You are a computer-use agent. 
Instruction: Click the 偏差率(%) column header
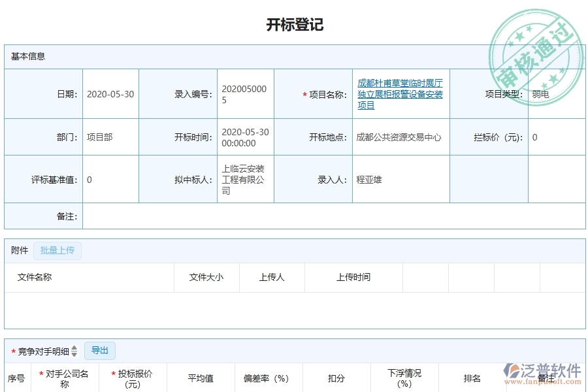click(265, 378)
